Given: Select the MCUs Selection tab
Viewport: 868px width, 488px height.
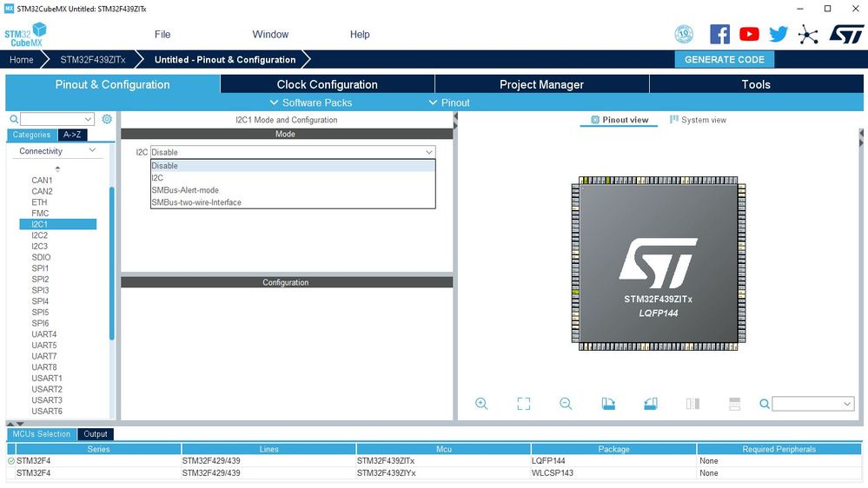Looking at the screenshot, I should click(42, 434).
